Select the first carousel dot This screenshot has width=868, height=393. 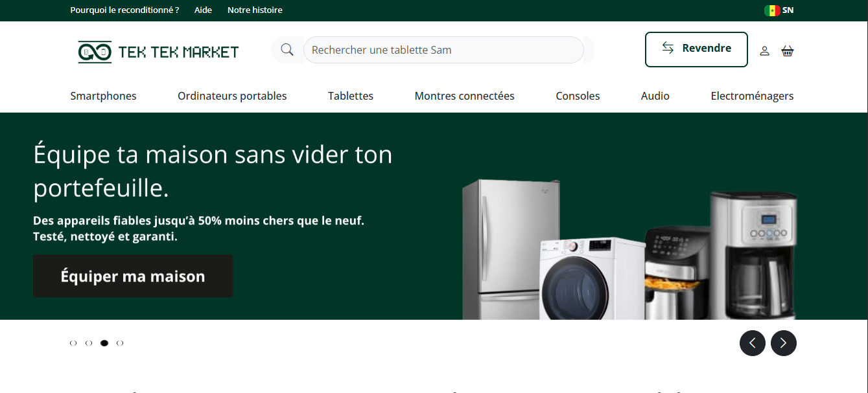(73, 343)
